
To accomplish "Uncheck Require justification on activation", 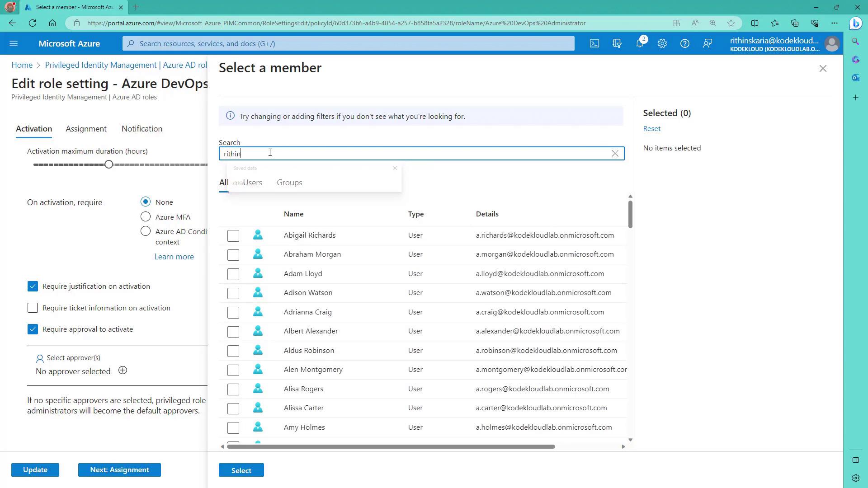I will 33,286.
